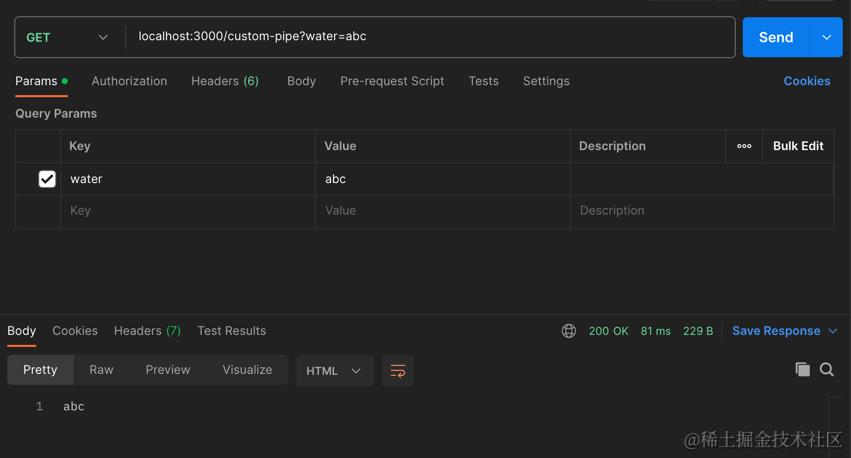Uncheck the water parameter checkbox
This screenshot has width=851, height=458.
pos(47,179)
